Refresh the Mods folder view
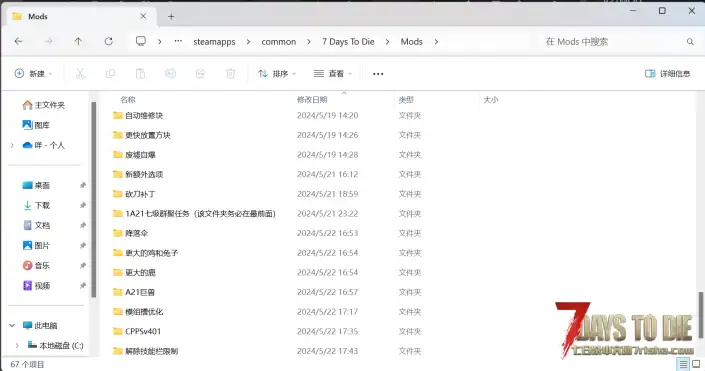This screenshot has width=705, height=371. 108,41
